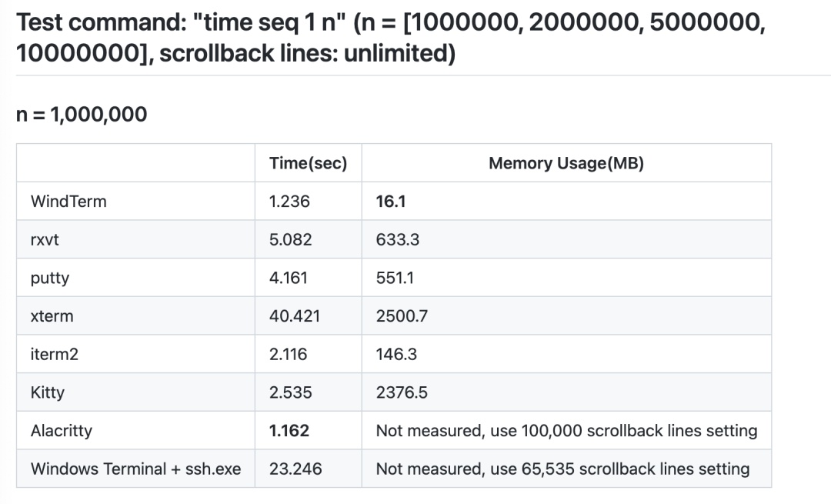Click the bold 1.162 time value

click(x=289, y=431)
